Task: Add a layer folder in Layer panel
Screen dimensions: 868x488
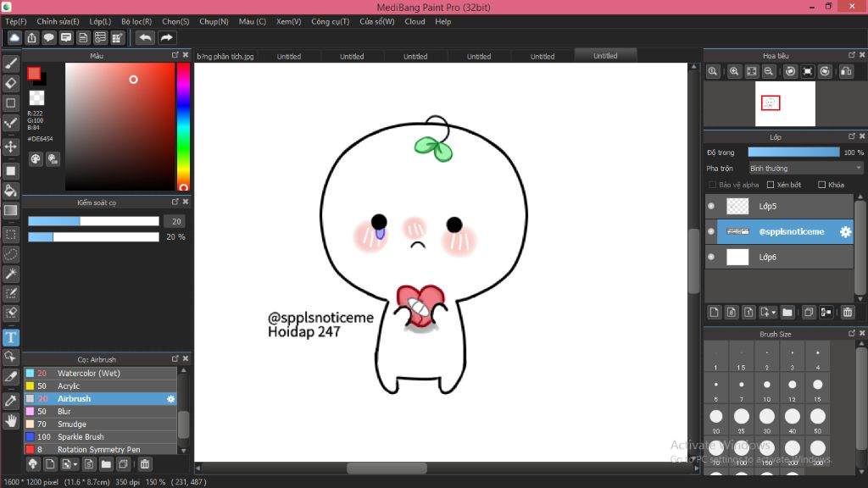Action: pos(787,312)
